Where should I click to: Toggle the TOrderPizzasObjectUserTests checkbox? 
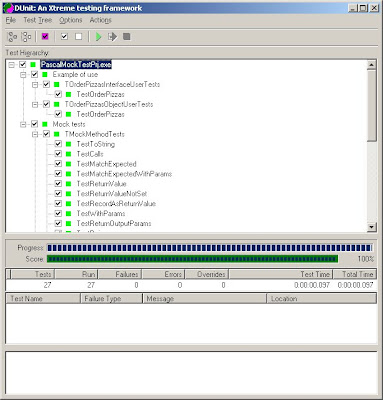pos(46,104)
